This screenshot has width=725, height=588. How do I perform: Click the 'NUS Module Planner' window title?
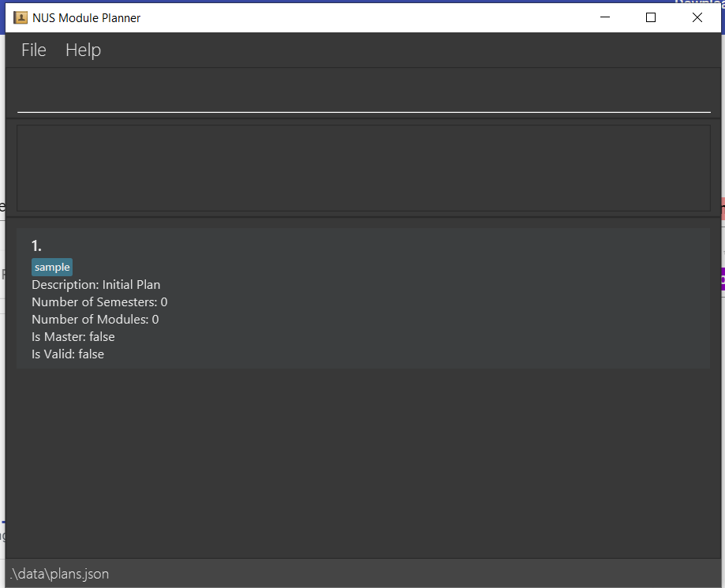[87, 18]
